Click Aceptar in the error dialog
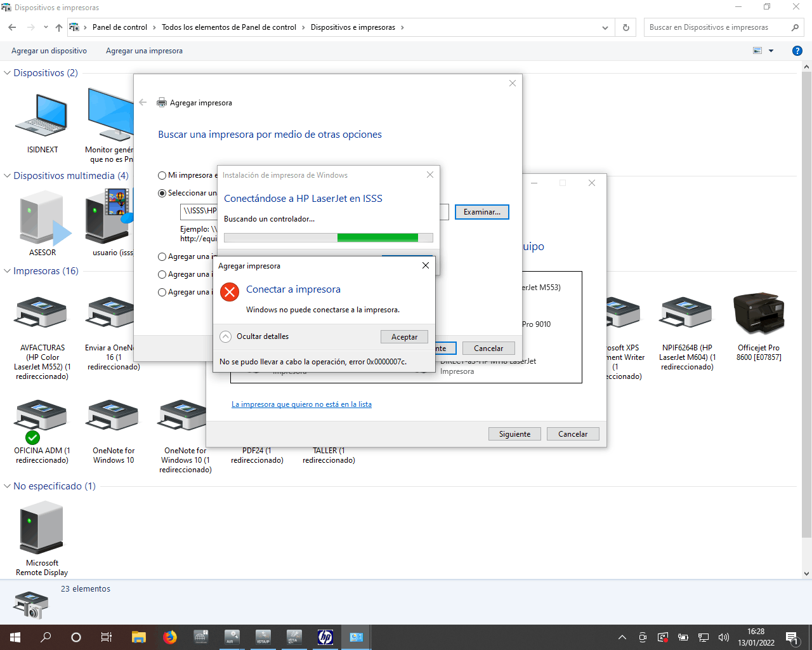This screenshot has width=812, height=650. pyautogui.click(x=404, y=337)
